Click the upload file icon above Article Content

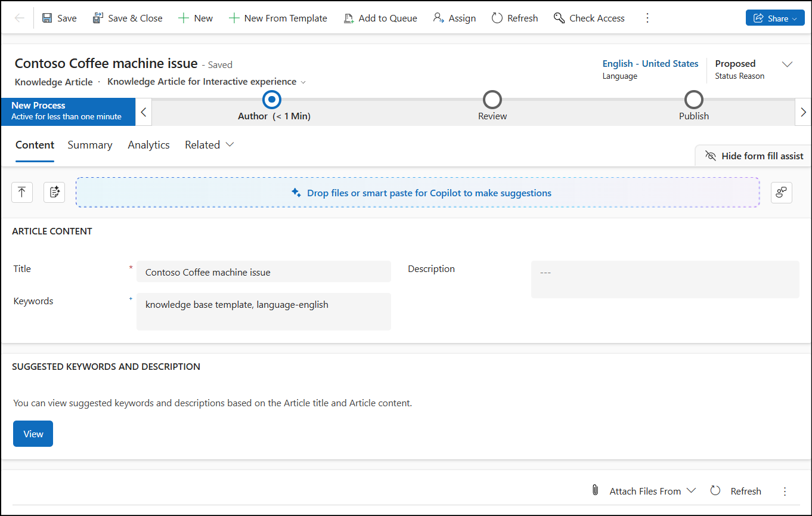coord(21,192)
